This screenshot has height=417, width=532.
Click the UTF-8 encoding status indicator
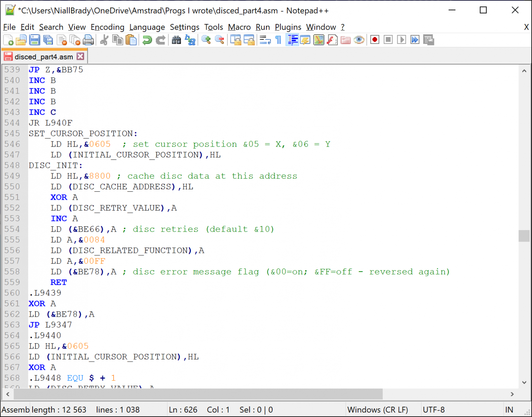point(434,409)
